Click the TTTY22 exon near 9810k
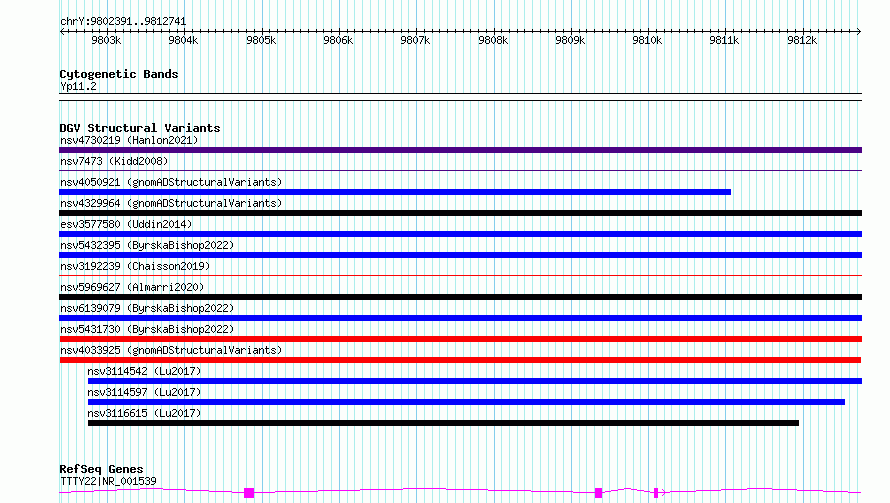 click(656, 493)
